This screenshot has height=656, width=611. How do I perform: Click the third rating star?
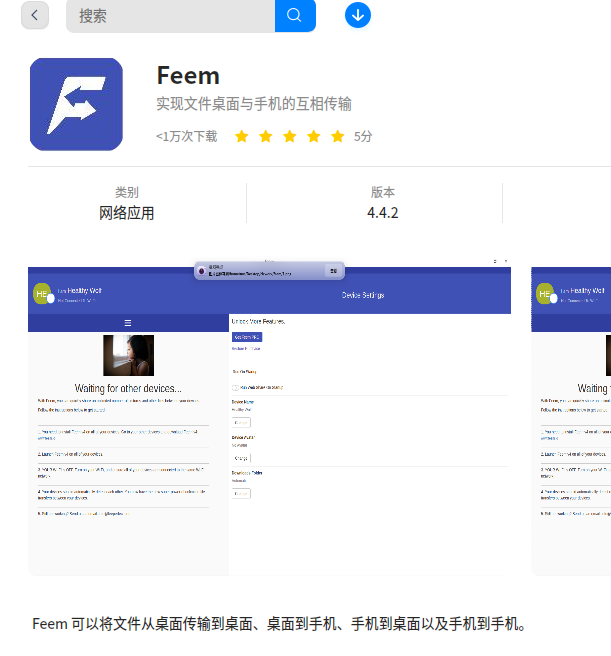pos(290,136)
